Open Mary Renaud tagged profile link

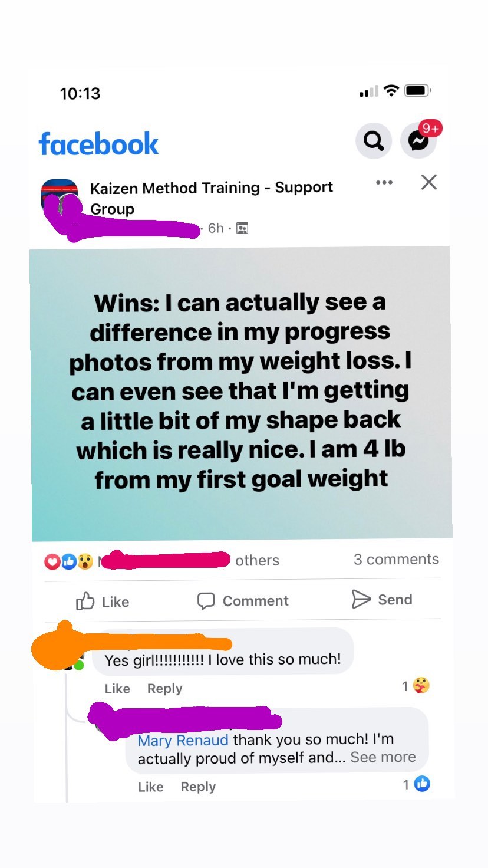[x=184, y=740]
